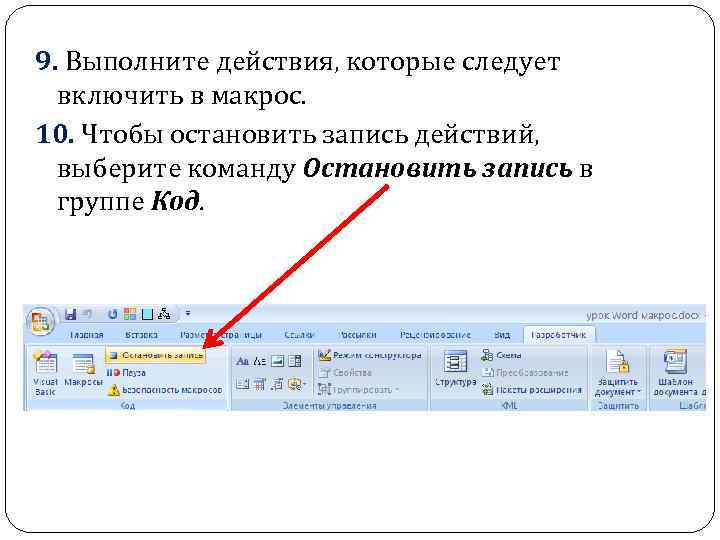
Task: Insert rich text control Aa icon
Action: (242, 361)
